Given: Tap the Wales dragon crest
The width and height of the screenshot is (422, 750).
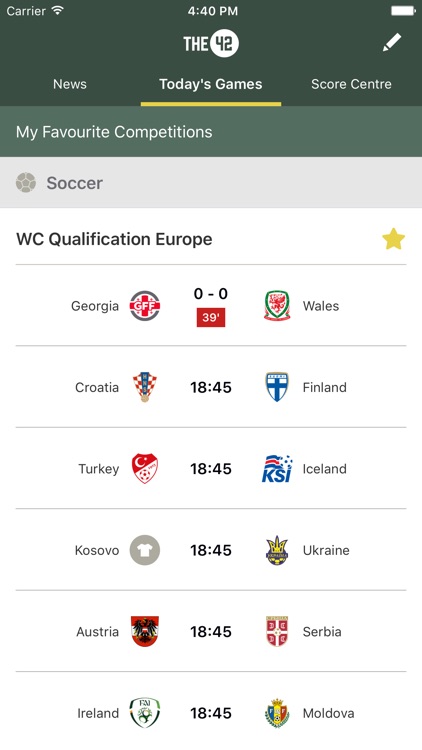Looking at the screenshot, I should click(277, 306).
